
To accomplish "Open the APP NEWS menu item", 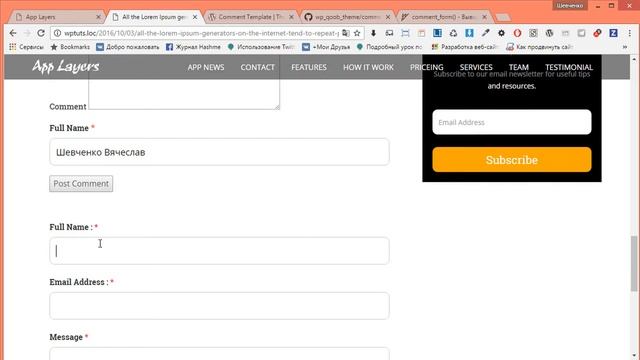I will pyautogui.click(x=206, y=67).
